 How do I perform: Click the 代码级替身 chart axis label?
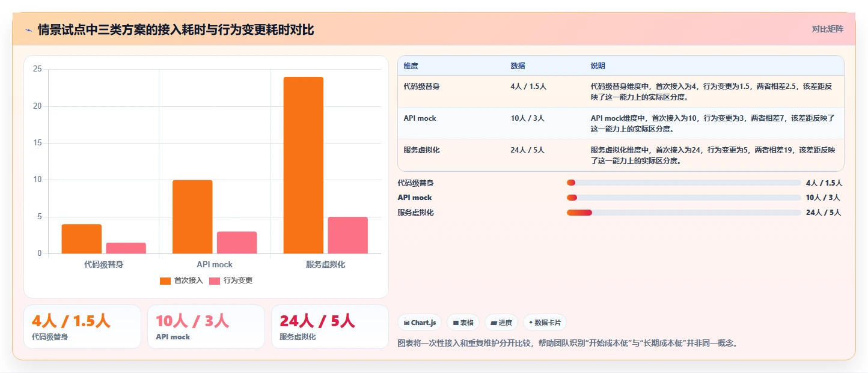(104, 264)
